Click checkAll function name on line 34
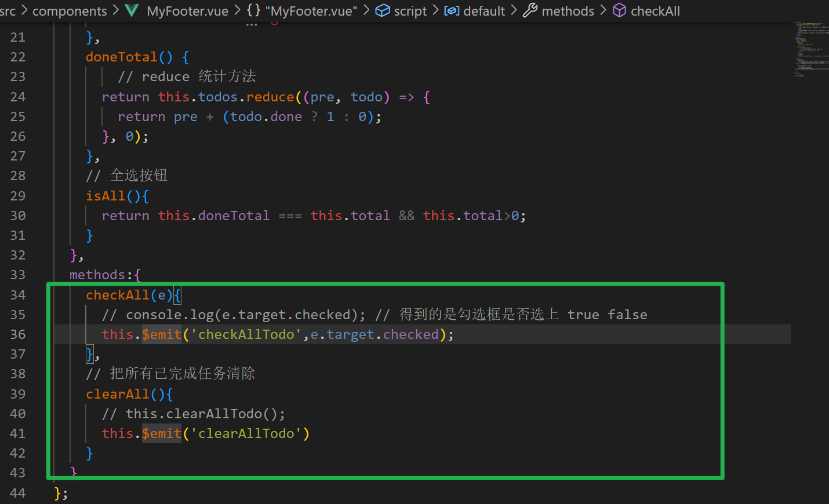 [118, 295]
